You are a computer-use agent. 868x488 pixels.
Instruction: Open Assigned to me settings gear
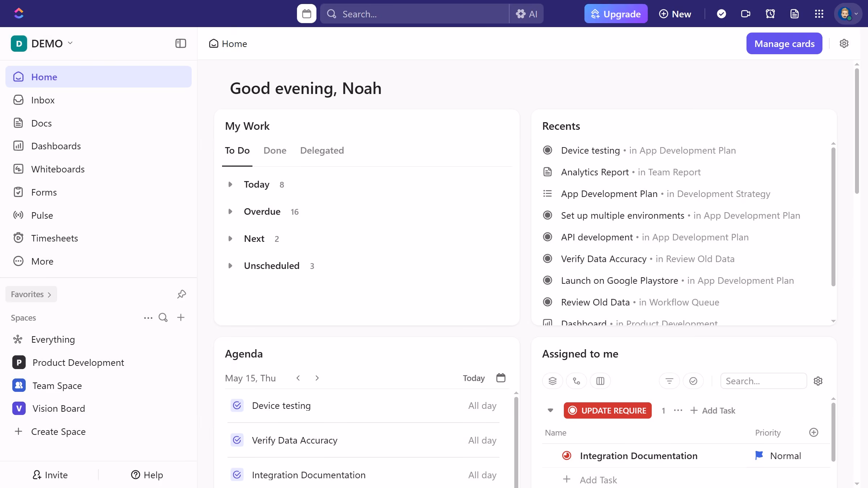click(x=818, y=381)
